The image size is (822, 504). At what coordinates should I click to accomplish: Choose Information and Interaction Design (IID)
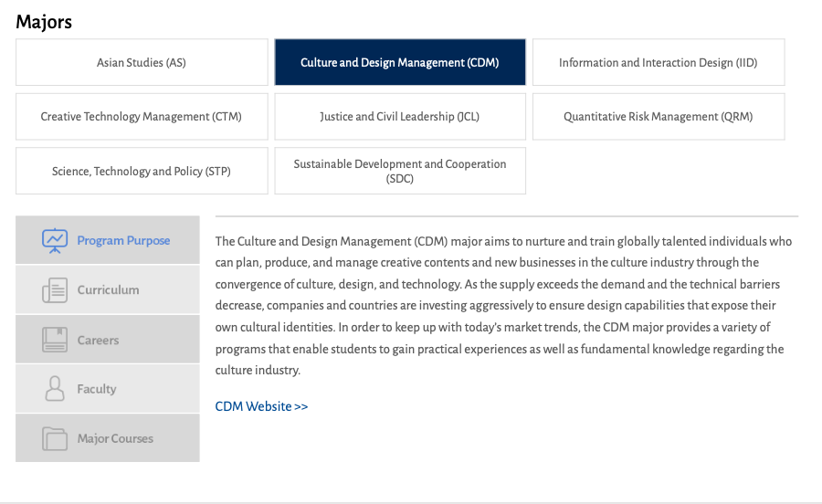pos(658,63)
